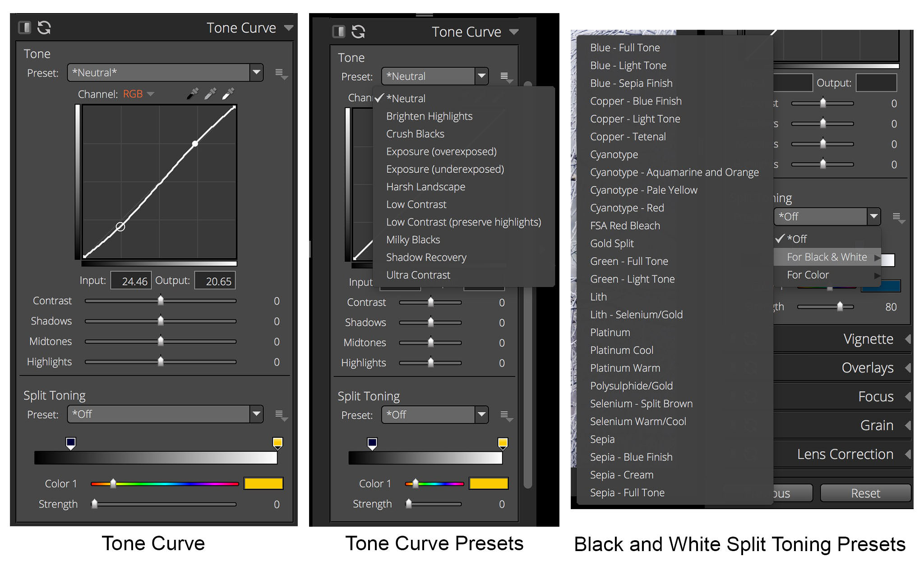Open left Tone preset options menu icon
The height and width of the screenshot is (584, 924).
281,74
